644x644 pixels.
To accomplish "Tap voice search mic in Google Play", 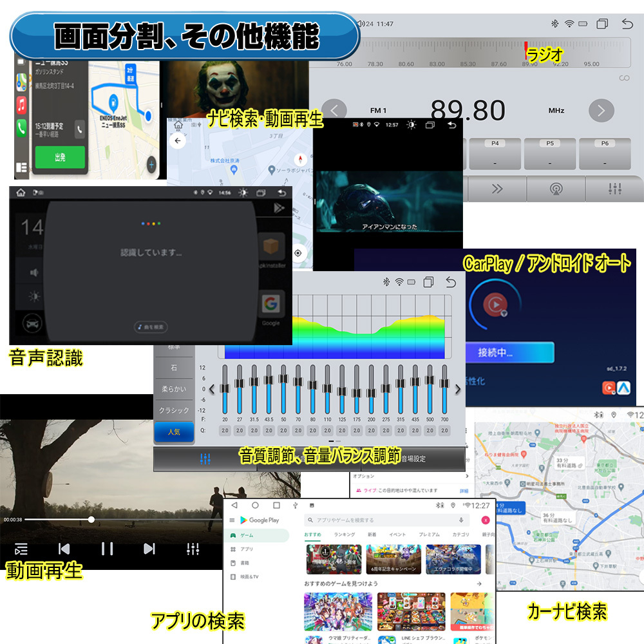I will point(461,520).
